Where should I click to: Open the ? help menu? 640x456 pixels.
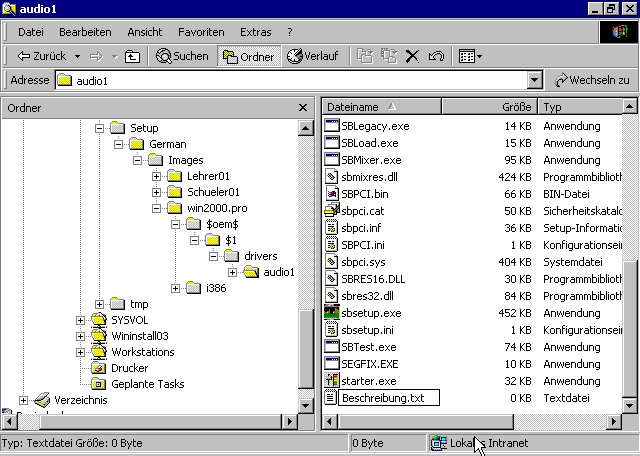[290, 32]
